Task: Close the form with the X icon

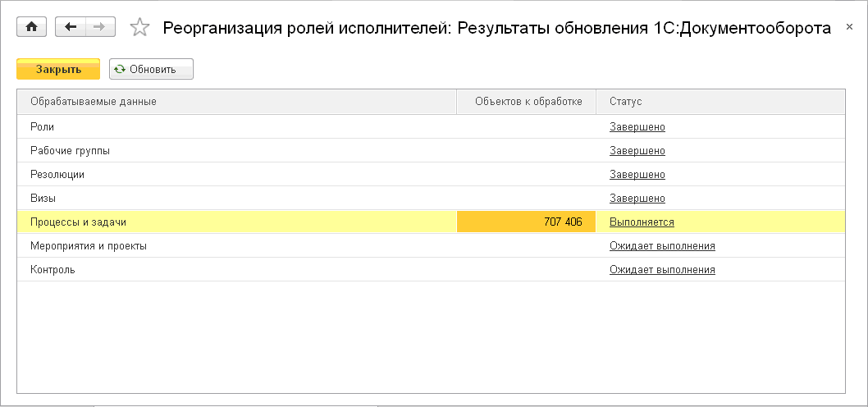Action: [849, 28]
